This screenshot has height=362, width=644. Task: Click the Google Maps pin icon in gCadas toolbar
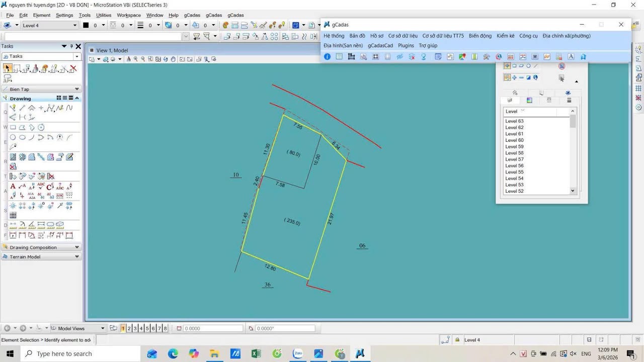462,56
